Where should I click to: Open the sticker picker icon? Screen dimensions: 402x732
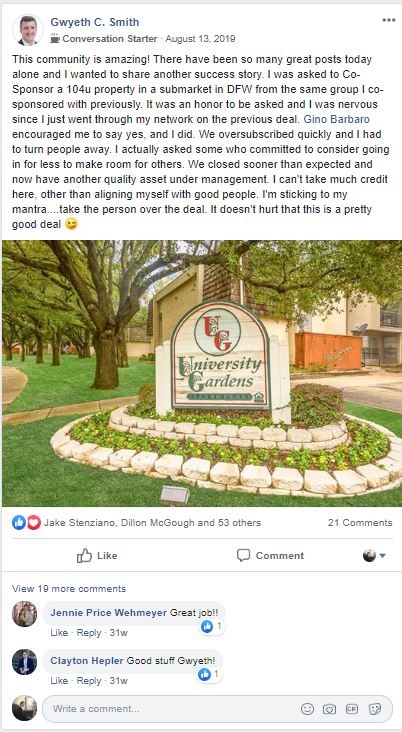tap(374, 709)
